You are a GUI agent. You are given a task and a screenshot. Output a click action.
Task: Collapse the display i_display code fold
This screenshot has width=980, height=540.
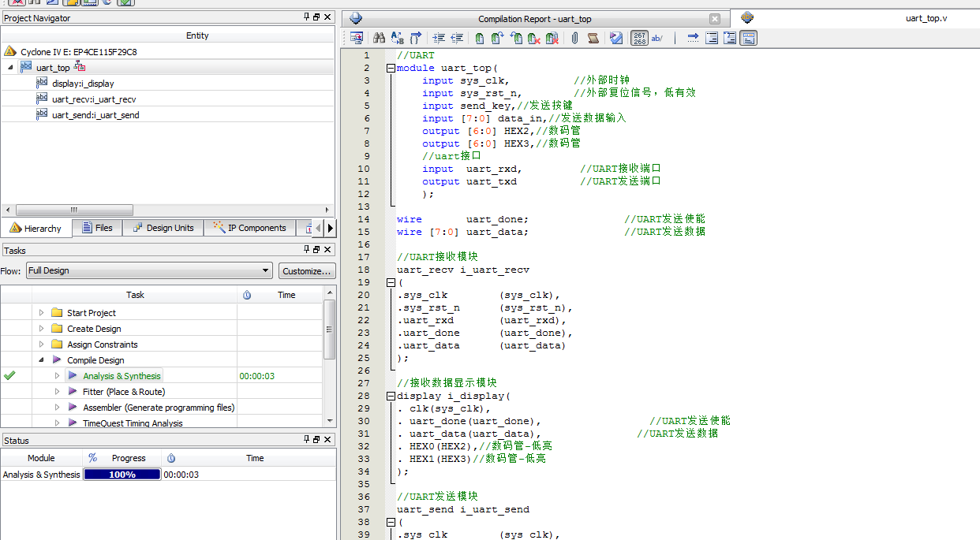pyautogui.click(x=390, y=396)
